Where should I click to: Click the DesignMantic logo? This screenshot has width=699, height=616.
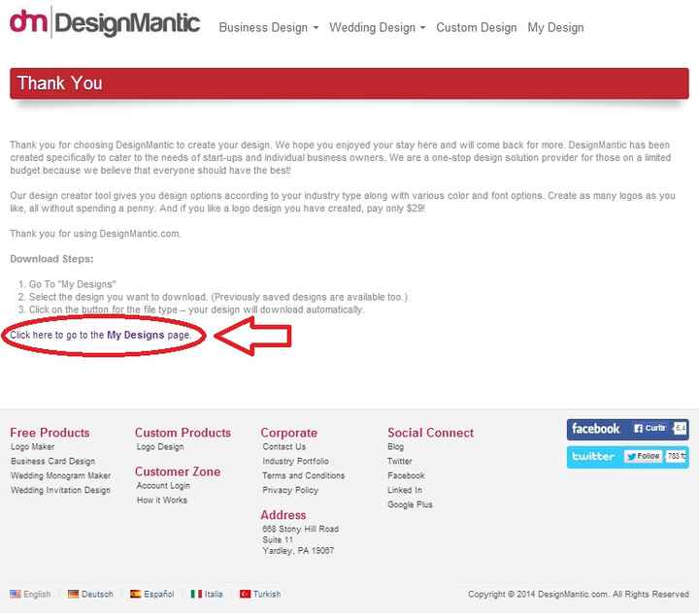105,22
